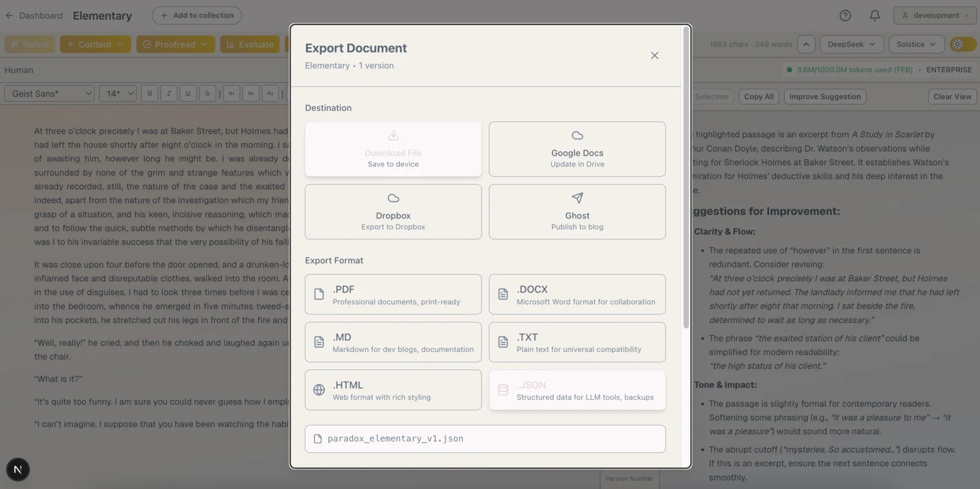Click the Export dialog vertical scrollbar
The height and width of the screenshot is (489, 980).
coord(685,177)
